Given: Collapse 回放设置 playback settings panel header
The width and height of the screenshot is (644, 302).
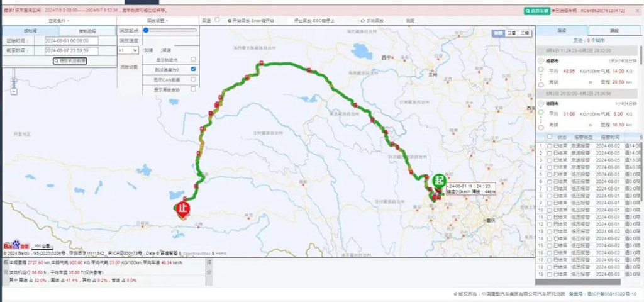Looking at the screenshot, I should click(x=158, y=20).
